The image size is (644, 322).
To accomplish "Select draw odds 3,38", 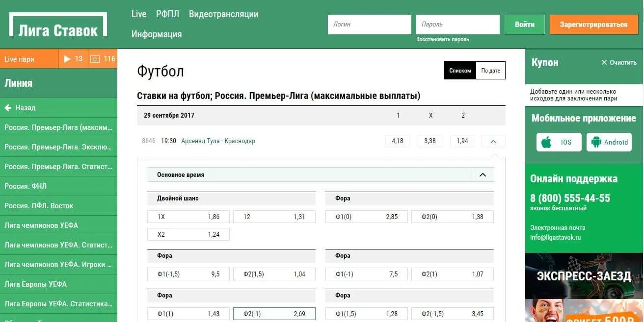I will [x=430, y=141].
